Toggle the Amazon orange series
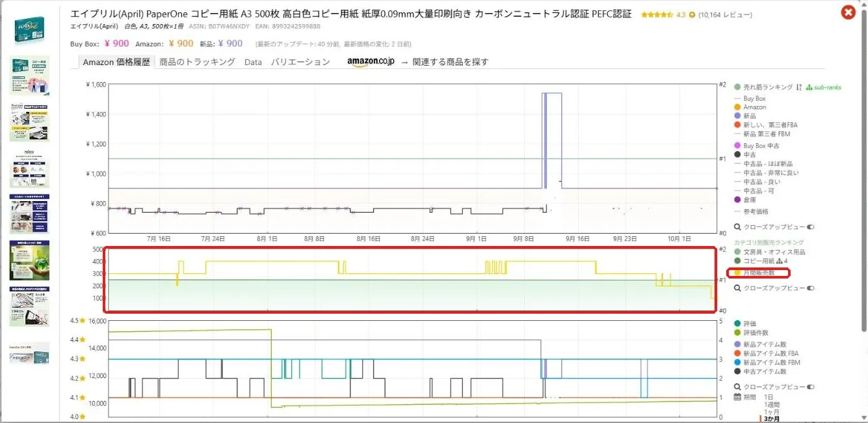The width and height of the screenshot is (868, 423). (750, 107)
